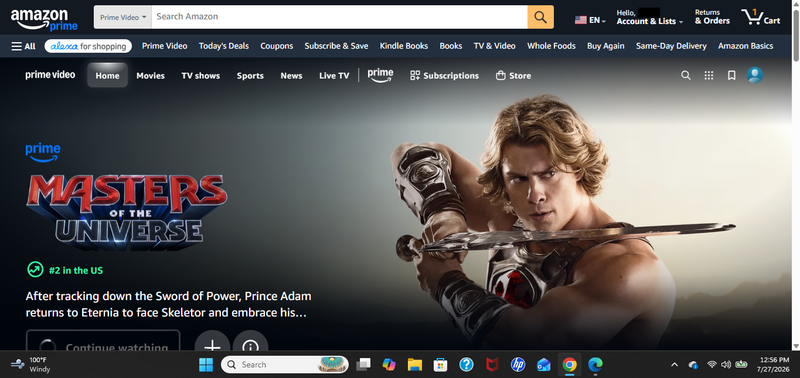Go to the TV shows tab
The image size is (800, 378).
pos(201,75)
